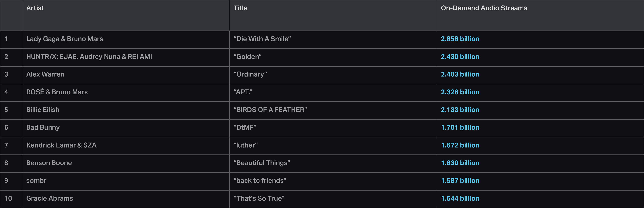The image size is (644, 208).
Task: Click the "luther" song title
Action: (x=246, y=145)
